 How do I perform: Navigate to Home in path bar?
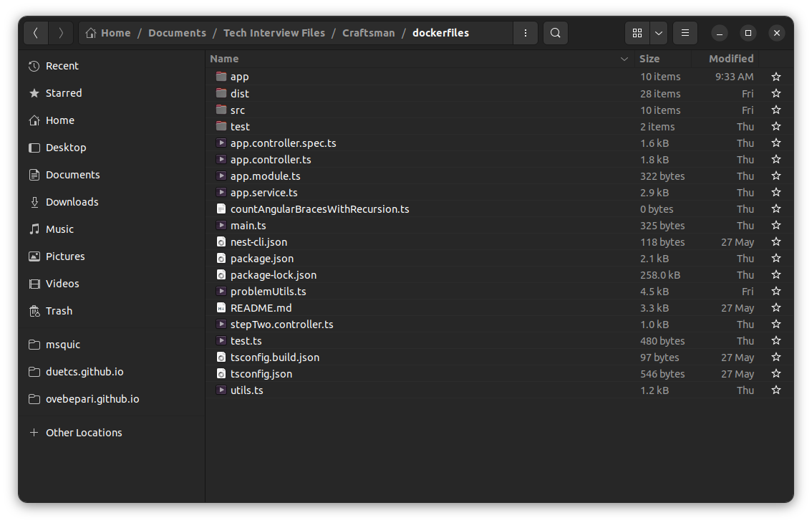coord(108,33)
